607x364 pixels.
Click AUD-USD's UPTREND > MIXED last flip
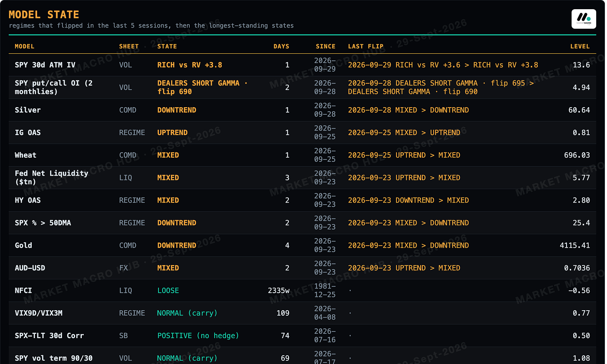pyautogui.click(x=404, y=268)
